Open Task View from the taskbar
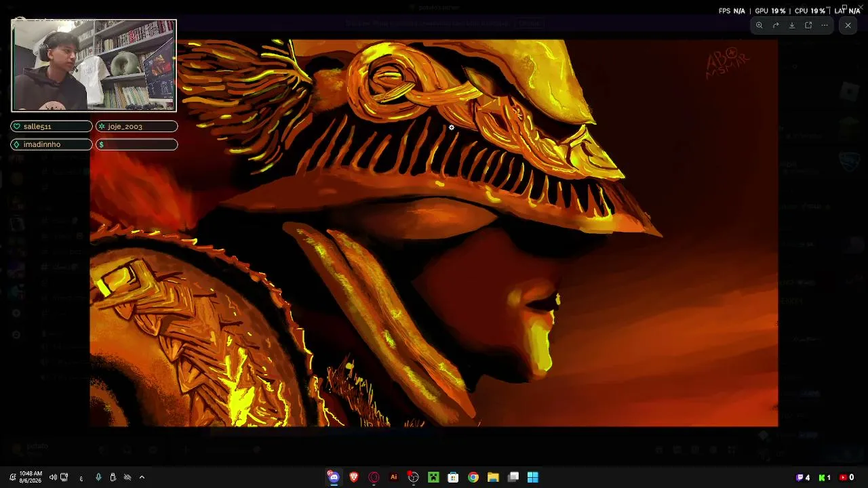 (x=513, y=477)
